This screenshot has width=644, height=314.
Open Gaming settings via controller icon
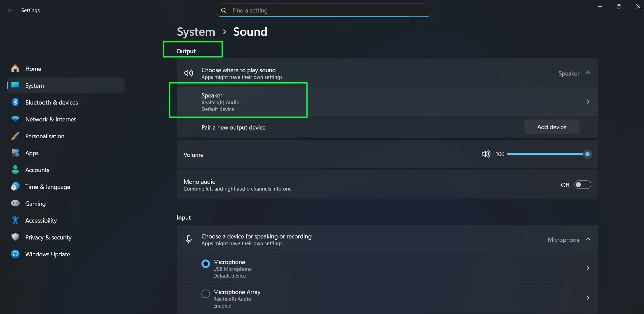(x=15, y=203)
